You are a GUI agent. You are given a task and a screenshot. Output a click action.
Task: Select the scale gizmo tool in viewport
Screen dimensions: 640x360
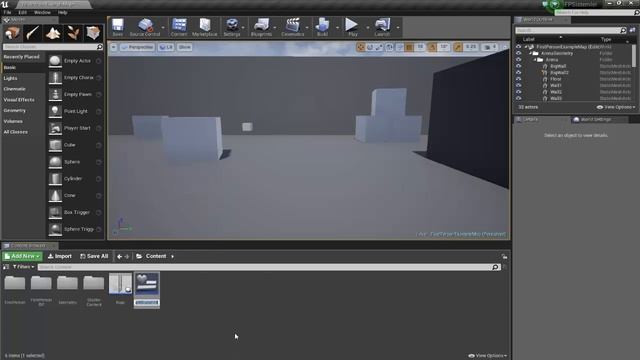[x=379, y=47]
